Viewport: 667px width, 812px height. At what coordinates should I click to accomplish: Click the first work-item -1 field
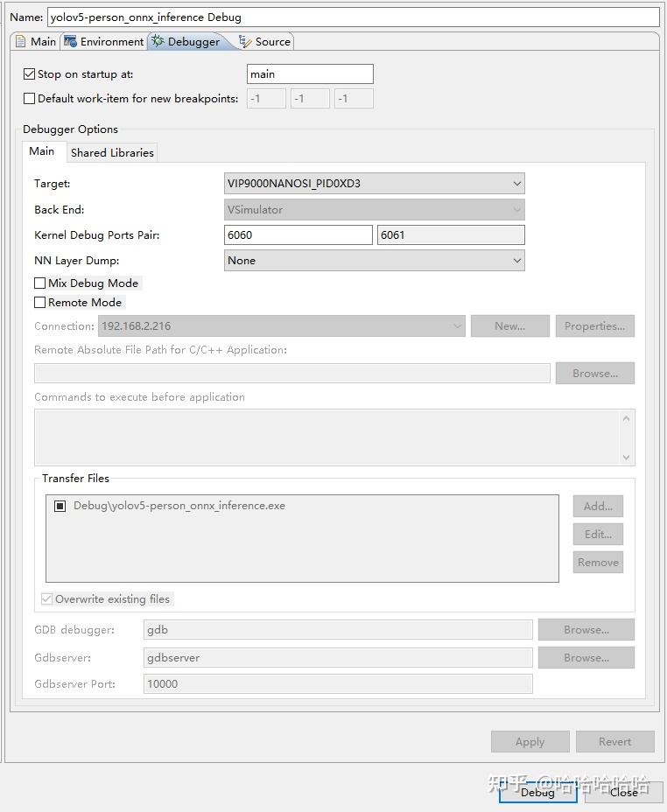266,98
